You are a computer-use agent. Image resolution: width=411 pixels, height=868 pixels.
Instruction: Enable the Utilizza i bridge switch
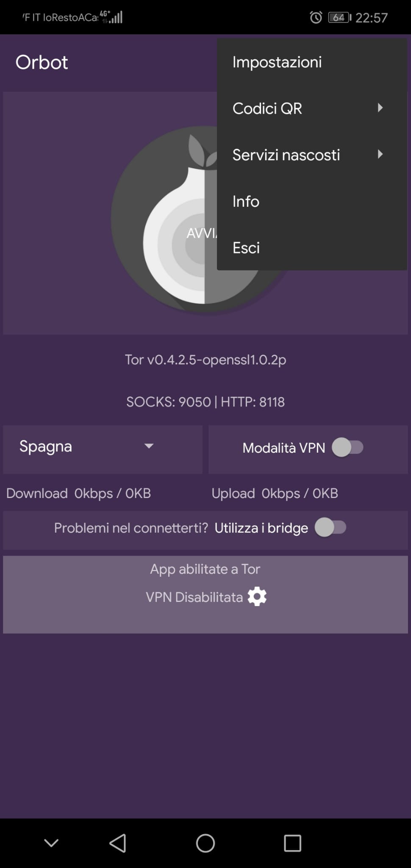(331, 528)
